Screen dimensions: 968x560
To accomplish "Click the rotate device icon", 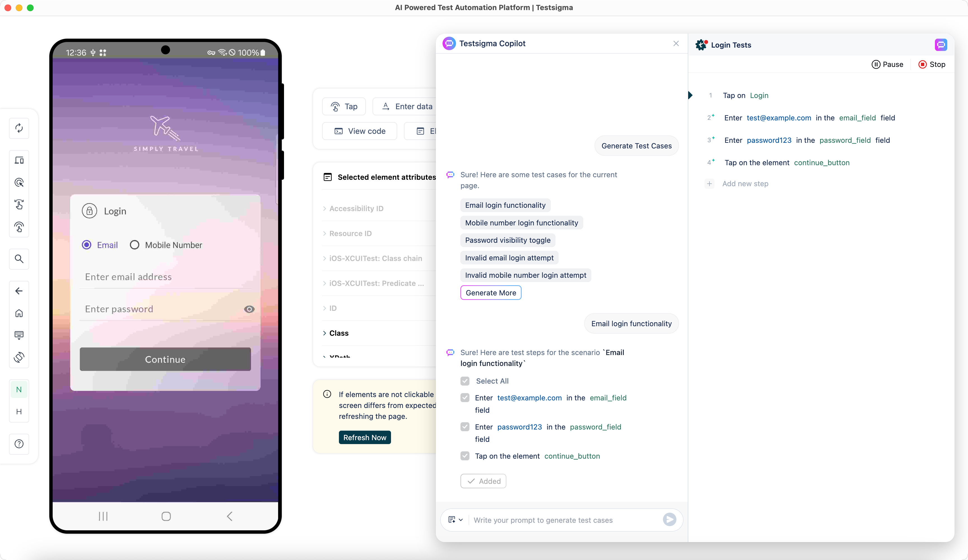I will 19,357.
